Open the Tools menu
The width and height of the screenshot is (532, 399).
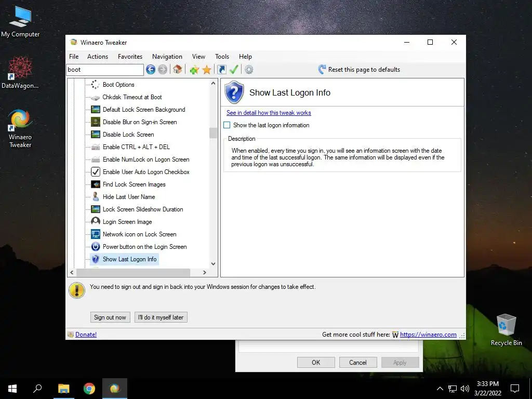(x=222, y=57)
